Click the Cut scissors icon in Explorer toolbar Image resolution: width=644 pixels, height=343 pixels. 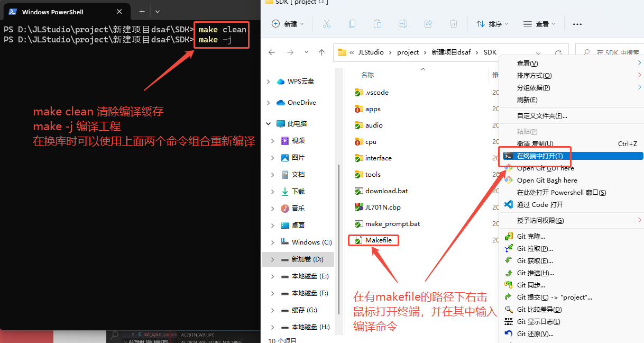tap(326, 24)
